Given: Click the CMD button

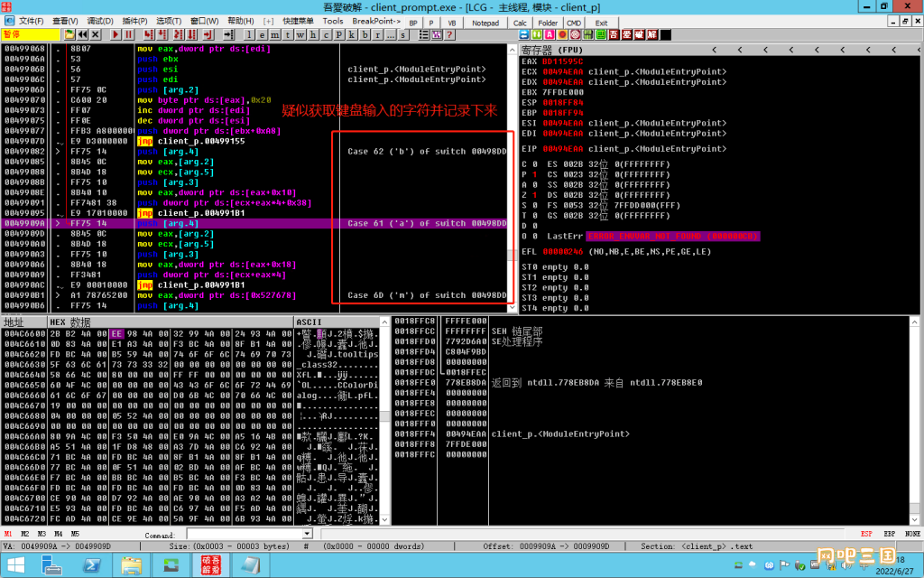Looking at the screenshot, I should click(x=574, y=23).
